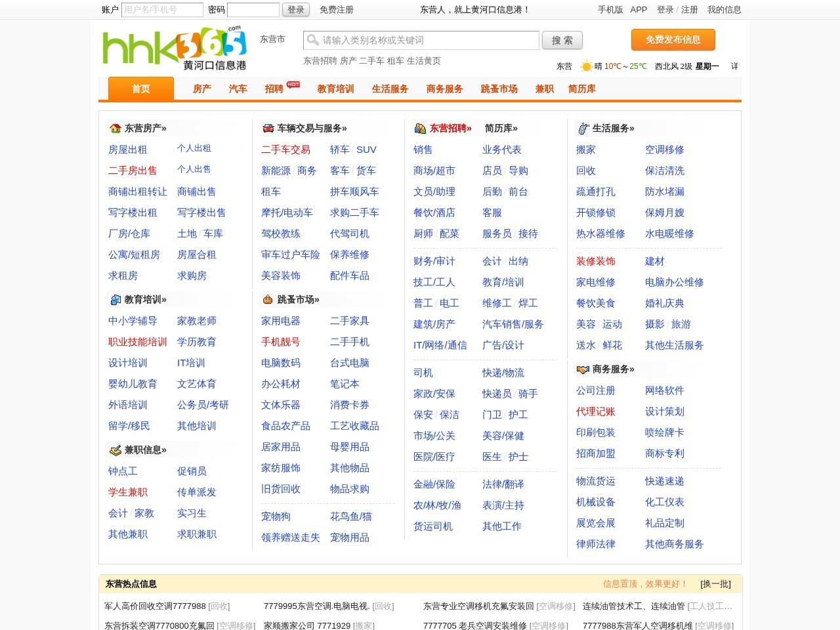Open the 简历库 navigation tab
This screenshot has height=630, width=840.
click(x=582, y=89)
